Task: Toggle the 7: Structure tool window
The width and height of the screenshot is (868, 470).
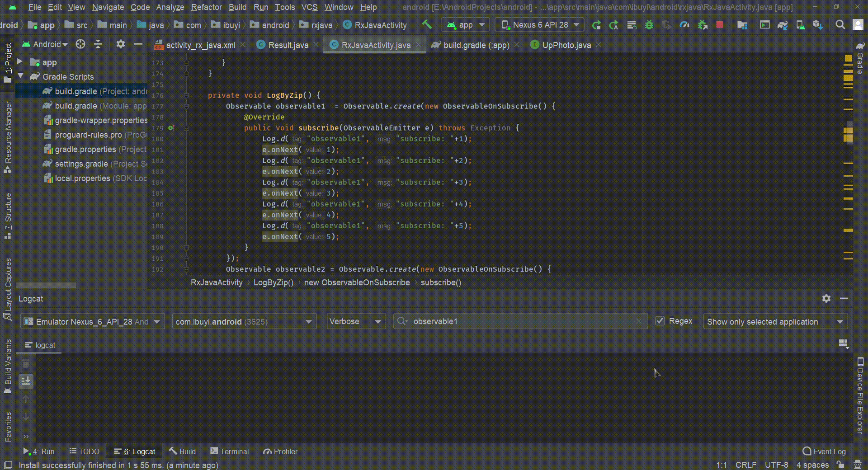Action: pyautogui.click(x=8, y=216)
